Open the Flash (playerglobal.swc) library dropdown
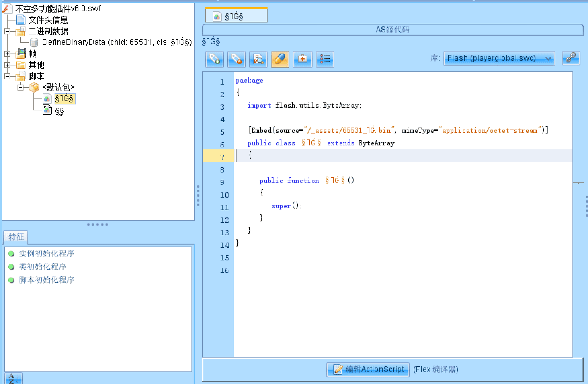The height and width of the screenshot is (384, 588). (499, 58)
